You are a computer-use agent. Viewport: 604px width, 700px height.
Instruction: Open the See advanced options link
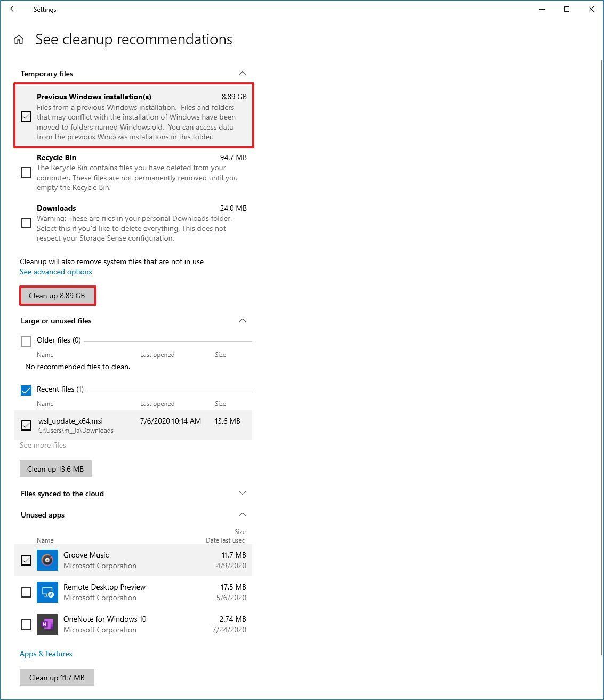click(x=56, y=272)
